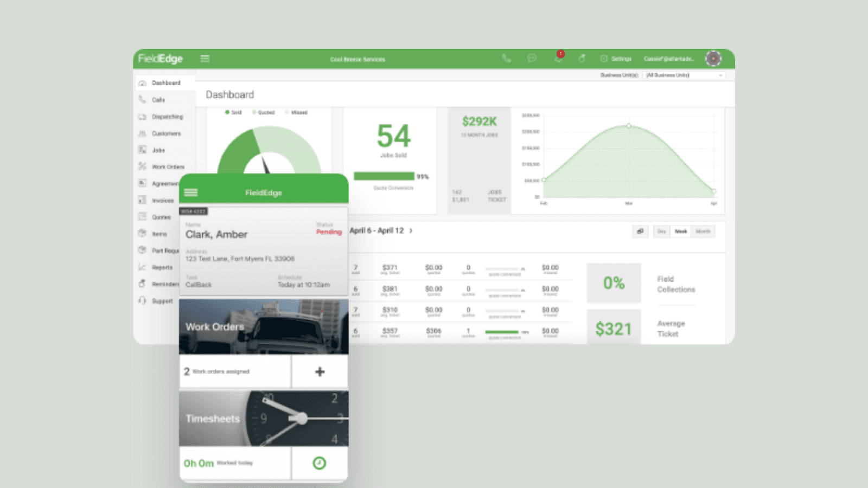Open the Quotes icon in sidebar
The height and width of the screenshot is (488, 868).
pyautogui.click(x=142, y=217)
